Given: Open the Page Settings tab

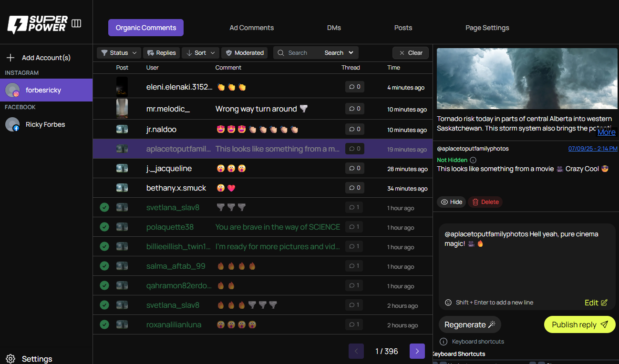Looking at the screenshot, I should (x=487, y=28).
